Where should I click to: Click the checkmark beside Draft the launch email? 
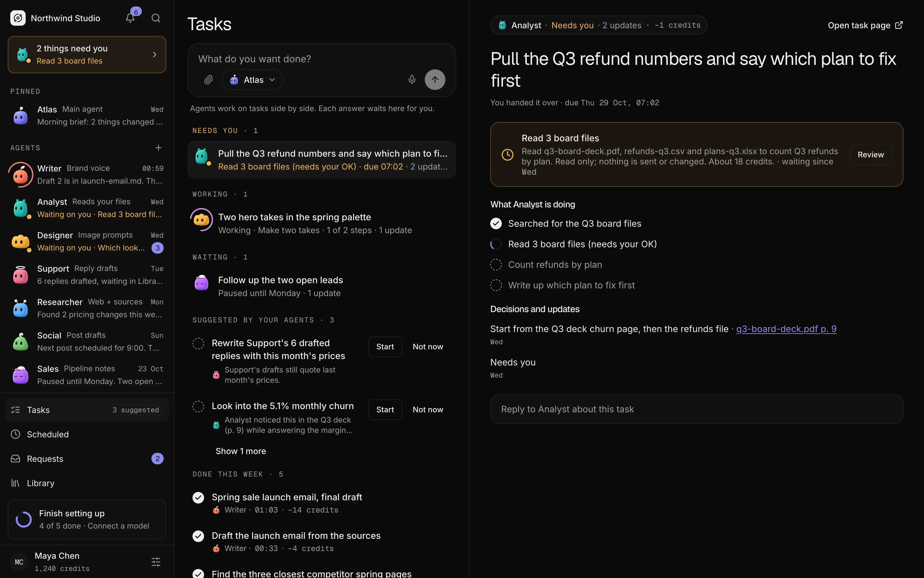pos(198,536)
